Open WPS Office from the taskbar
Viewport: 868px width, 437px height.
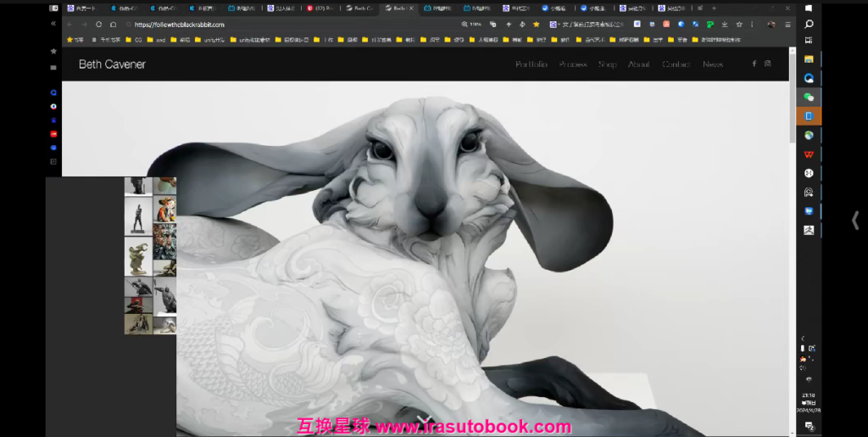coord(809,154)
